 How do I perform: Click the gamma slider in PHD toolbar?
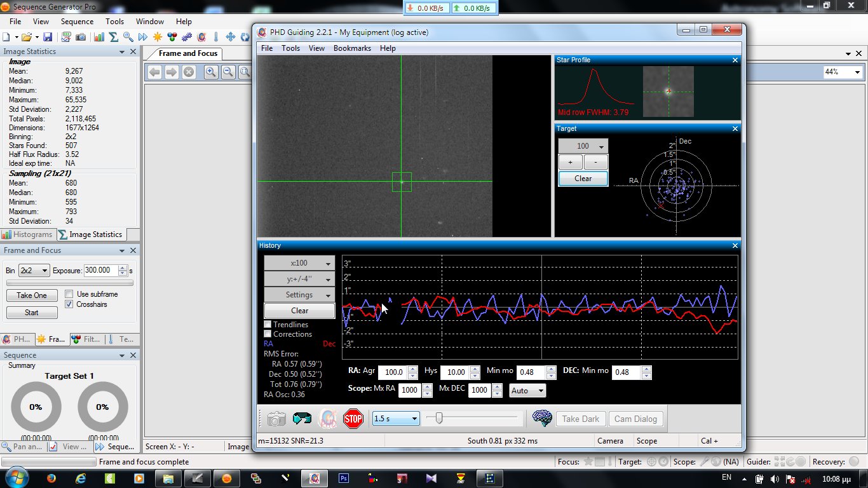(438, 418)
